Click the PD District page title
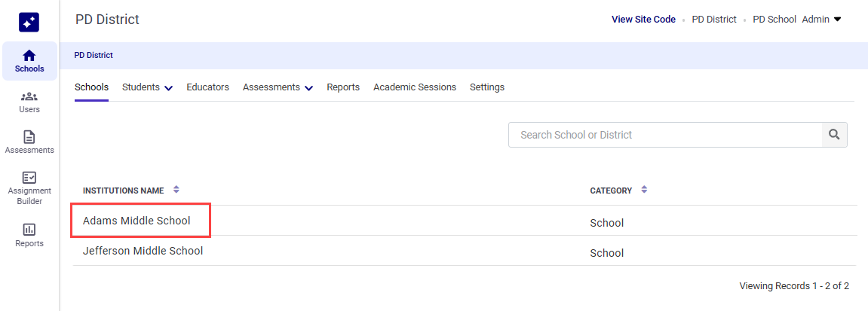Screen dimensions: 868x311 pos(107,20)
